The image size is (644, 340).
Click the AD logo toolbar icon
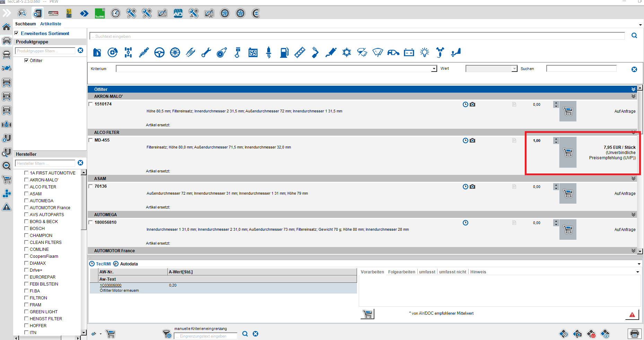tap(178, 14)
